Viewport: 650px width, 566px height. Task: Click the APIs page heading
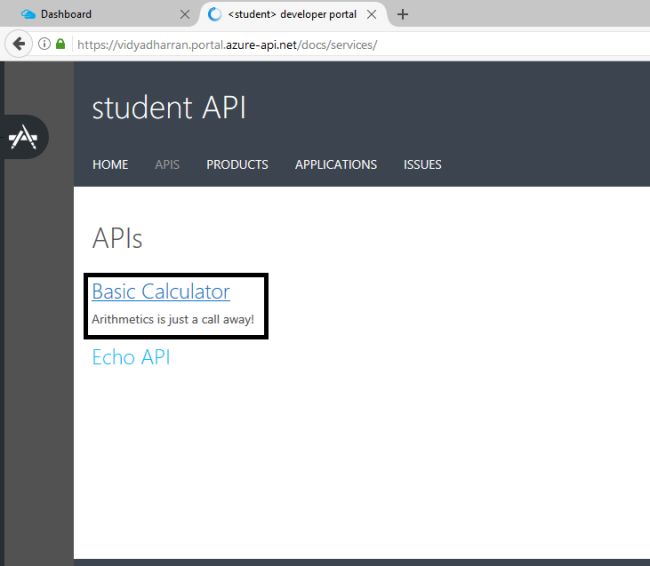117,238
